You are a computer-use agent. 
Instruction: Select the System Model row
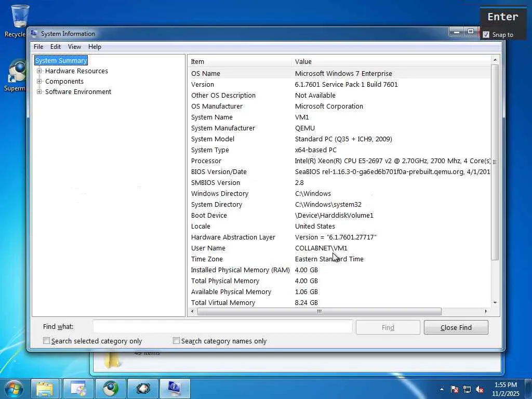[x=339, y=139]
